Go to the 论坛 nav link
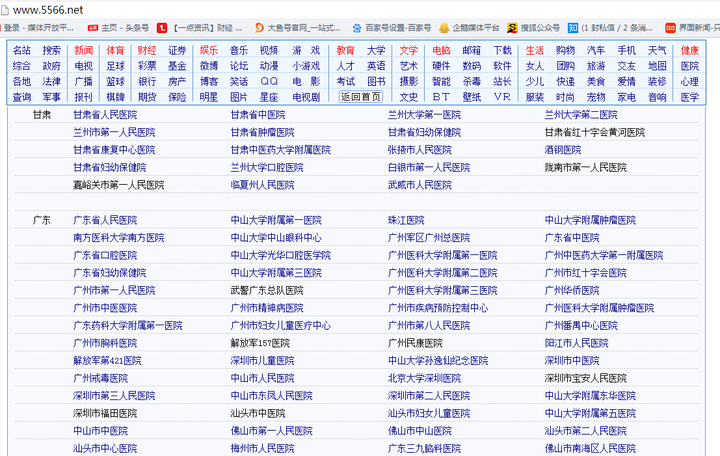Viewport: 720px width, 456px height. [x=239, y=66]
